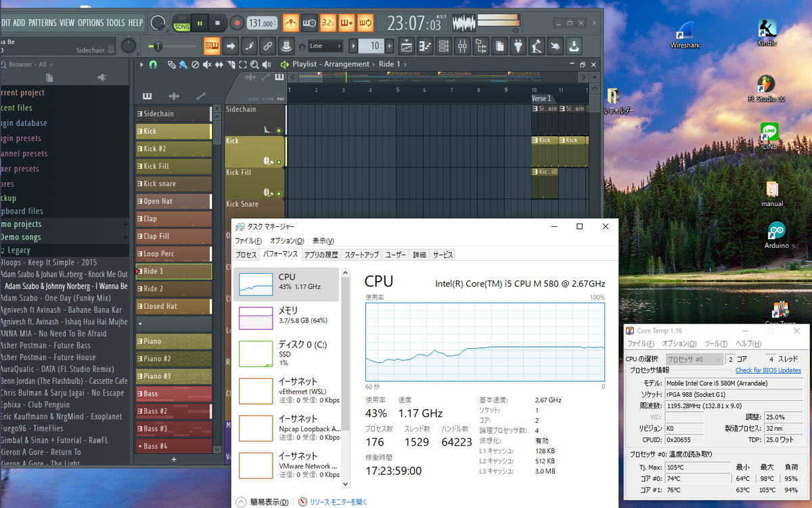The image size is (812, 508).
Task: Mute the Sidechain playlist track
Action: click(x=279, y=130)
